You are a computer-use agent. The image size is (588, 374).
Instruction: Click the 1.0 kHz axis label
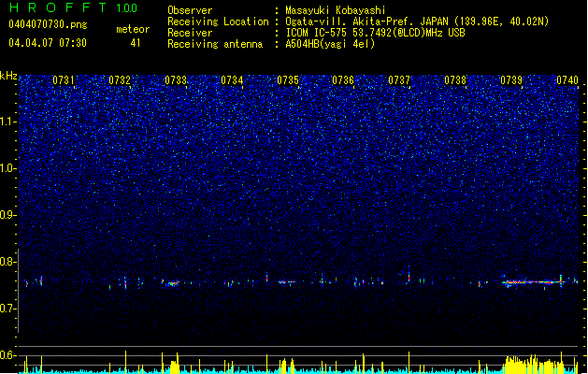pyautogui.click(x=7, y=168)
